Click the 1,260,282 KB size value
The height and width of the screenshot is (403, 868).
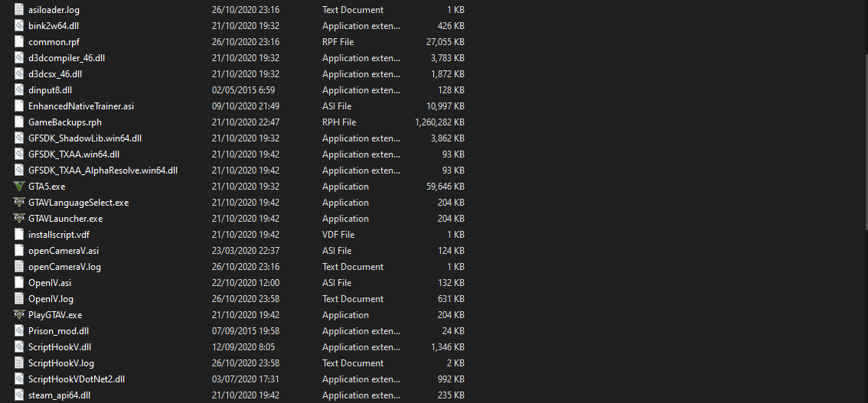pyautogui.click(x=439, y=122)
